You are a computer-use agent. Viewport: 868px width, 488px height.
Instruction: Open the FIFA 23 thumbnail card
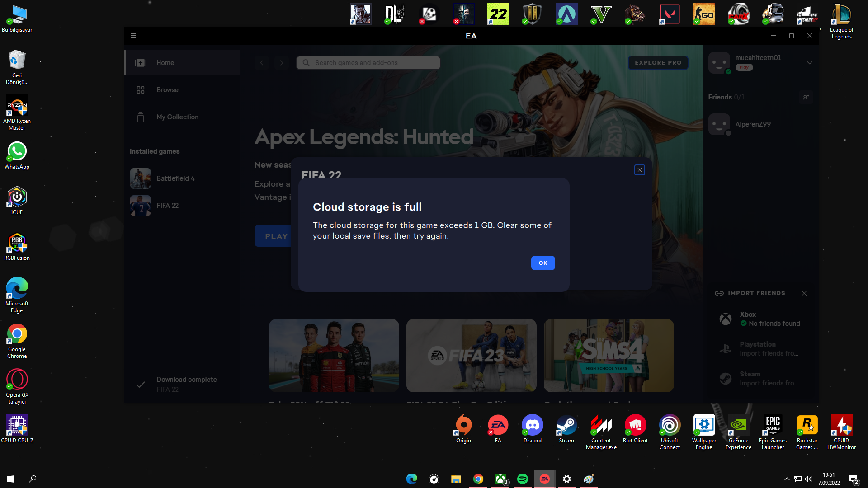(x=471, y=356)
